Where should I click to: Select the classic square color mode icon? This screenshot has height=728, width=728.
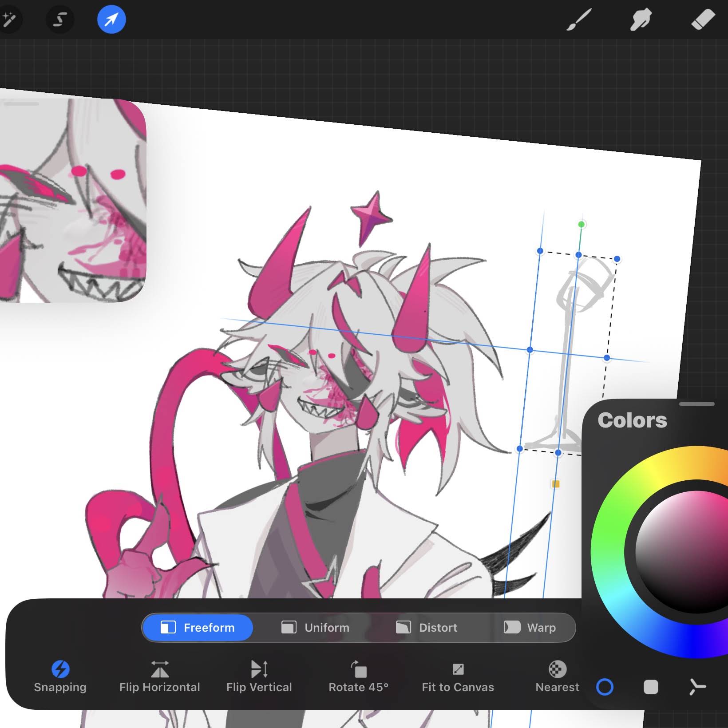651,687
